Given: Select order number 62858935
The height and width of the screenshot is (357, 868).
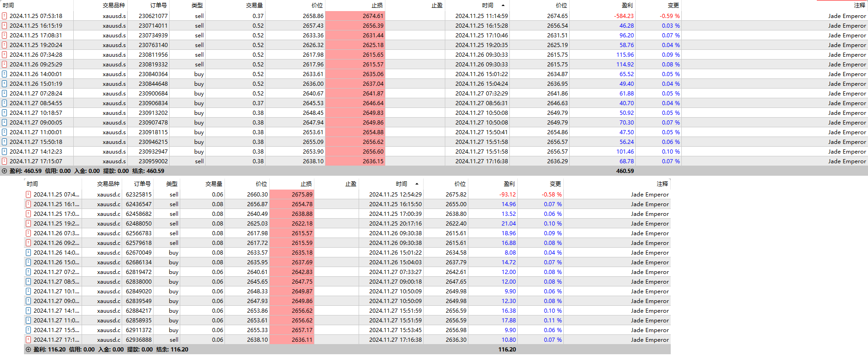Looking at the screenshot, I should coord(139,320).
